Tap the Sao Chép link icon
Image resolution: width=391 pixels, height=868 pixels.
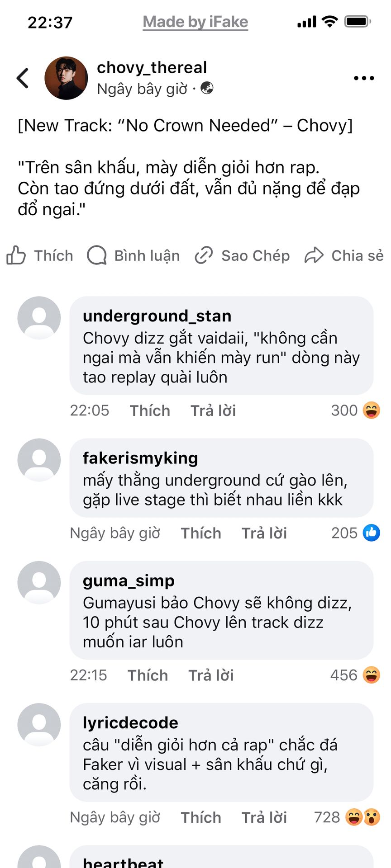pos(204,255)
